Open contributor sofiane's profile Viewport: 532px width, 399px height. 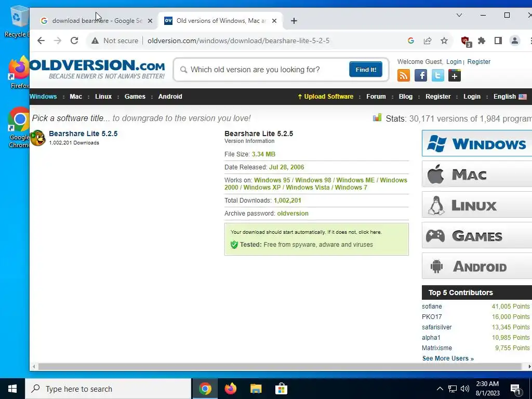432,307
